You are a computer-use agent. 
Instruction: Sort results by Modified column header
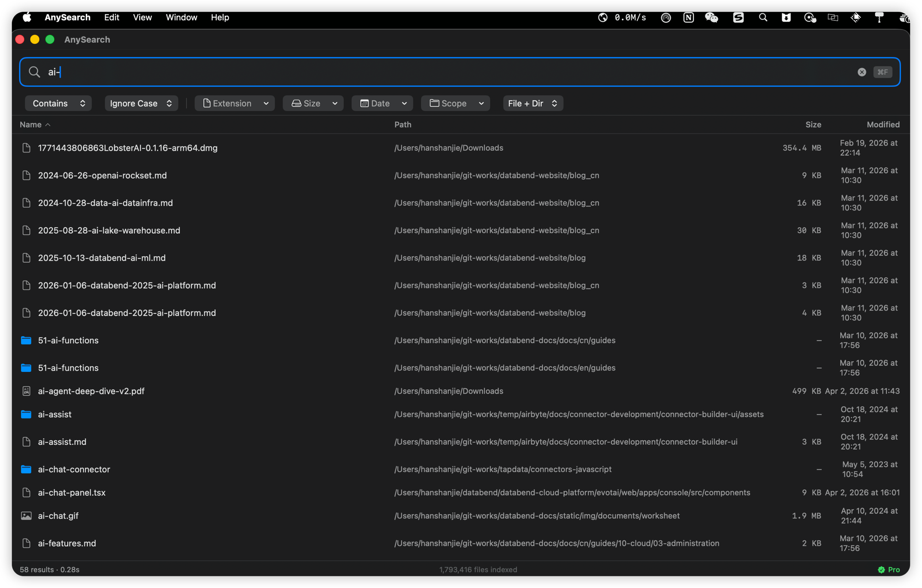883,124
